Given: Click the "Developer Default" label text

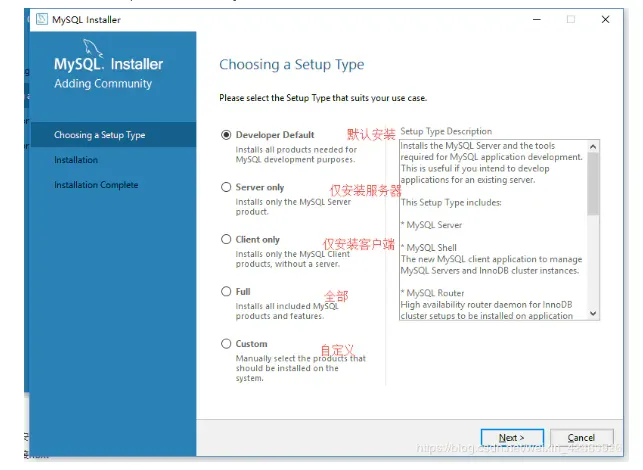Looking at the screenshot, I should (275, 135).
